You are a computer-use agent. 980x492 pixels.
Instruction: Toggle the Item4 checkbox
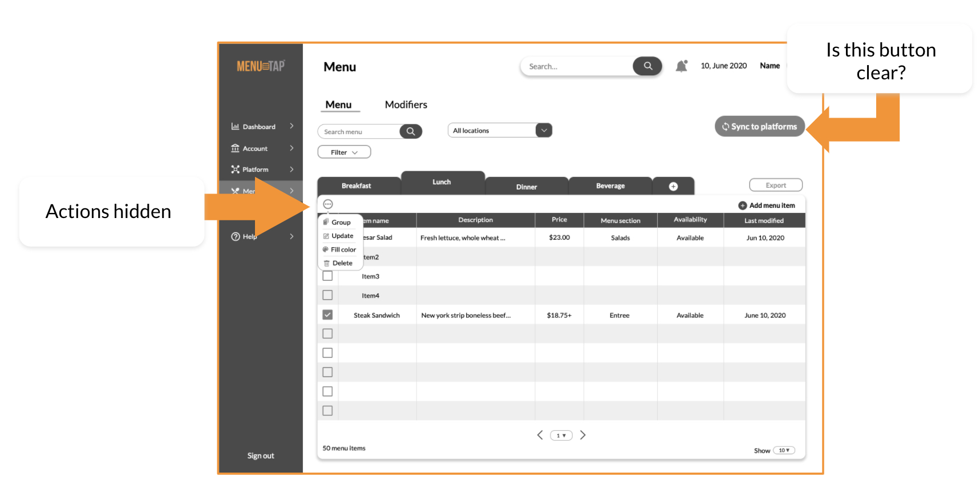[327, 295]
